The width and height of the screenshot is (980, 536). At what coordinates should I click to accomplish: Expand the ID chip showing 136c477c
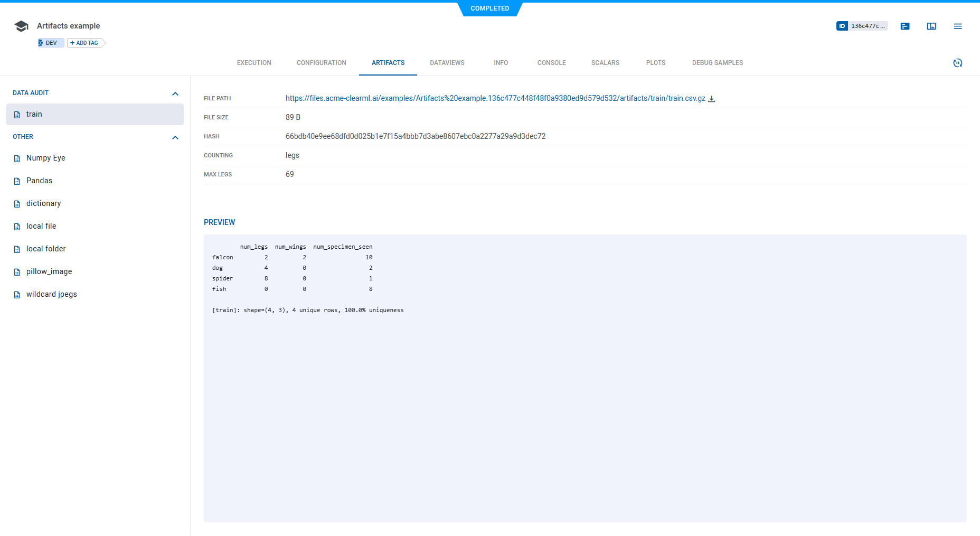pos(862,25)
